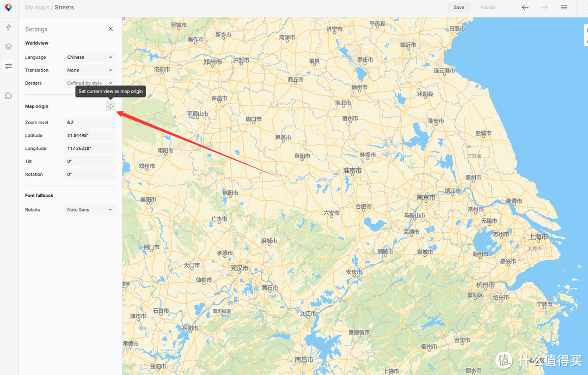Open the puzzle piece plugins icon
The width and height of the screenshot is (588, 375).
[x=8, y=96]
